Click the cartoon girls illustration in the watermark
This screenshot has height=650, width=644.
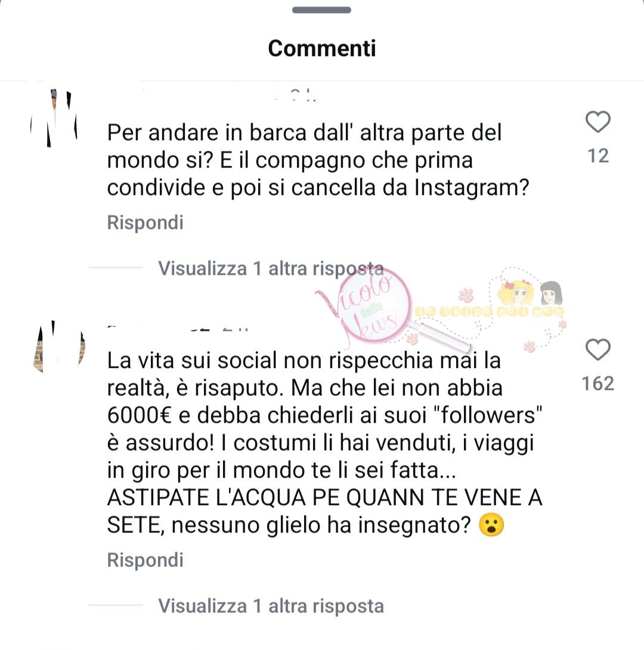point(530,293)
